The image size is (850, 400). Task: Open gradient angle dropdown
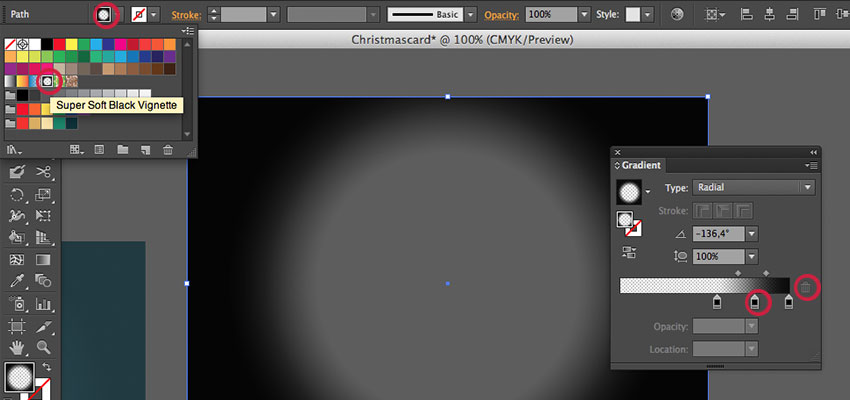tap(751, 234)
